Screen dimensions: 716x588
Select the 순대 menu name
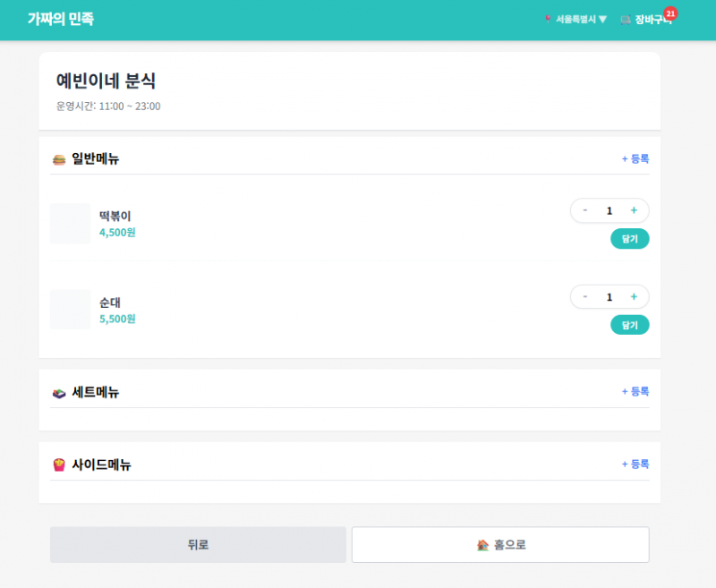pos(110,303)
